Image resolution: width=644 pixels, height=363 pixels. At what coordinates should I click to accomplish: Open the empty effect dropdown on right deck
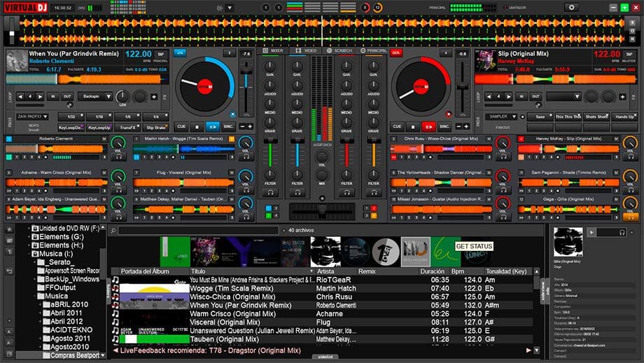pos(563,97)
